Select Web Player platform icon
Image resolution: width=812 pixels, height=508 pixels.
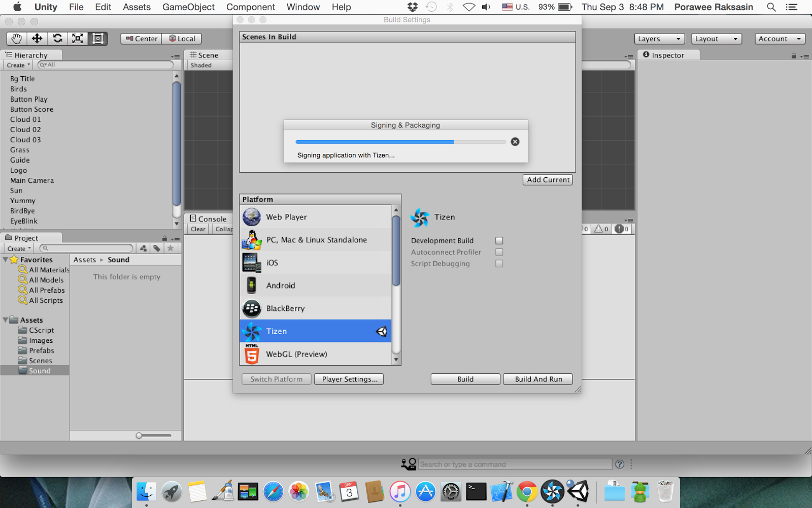click(x=252, y=217)
